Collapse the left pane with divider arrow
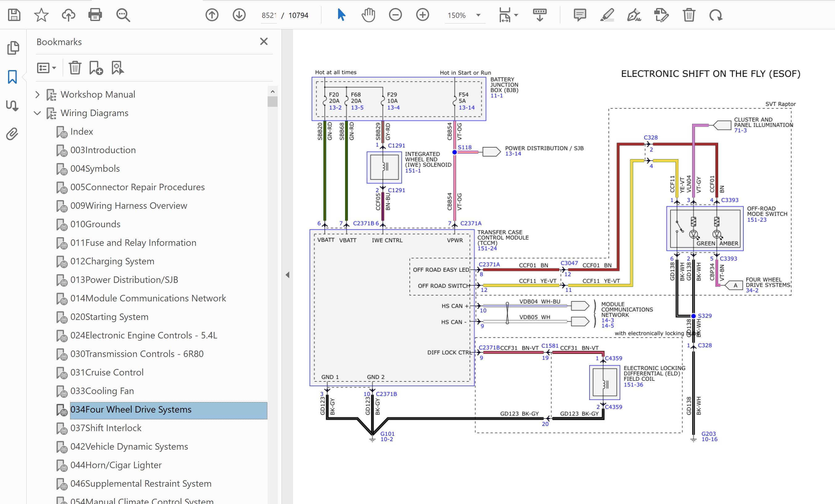This screenshot has height=504, width=835. point(287,275)
